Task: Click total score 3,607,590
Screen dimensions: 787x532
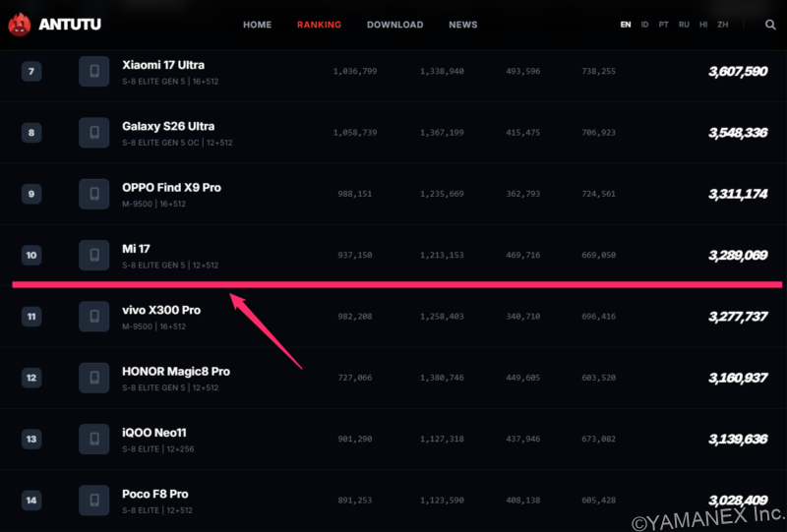Action: click(738, 71)
